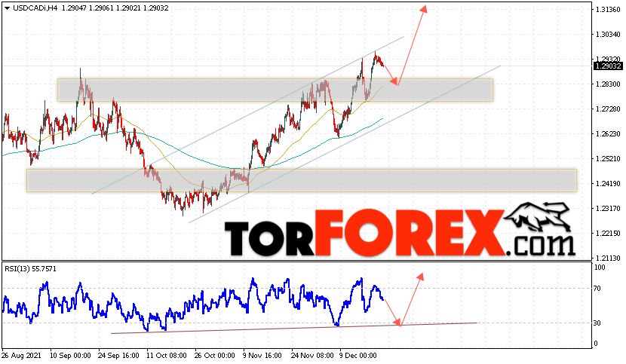Viewport: 626px width, 364px height.
Task: Click the 1.23170 price scale value
Action: [607, 208]
